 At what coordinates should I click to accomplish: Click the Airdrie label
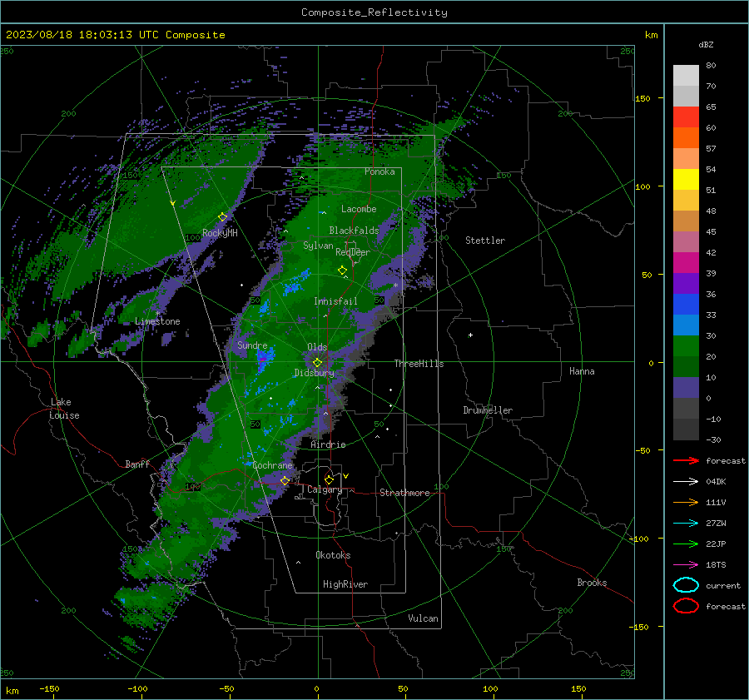[x=328, y=444]
